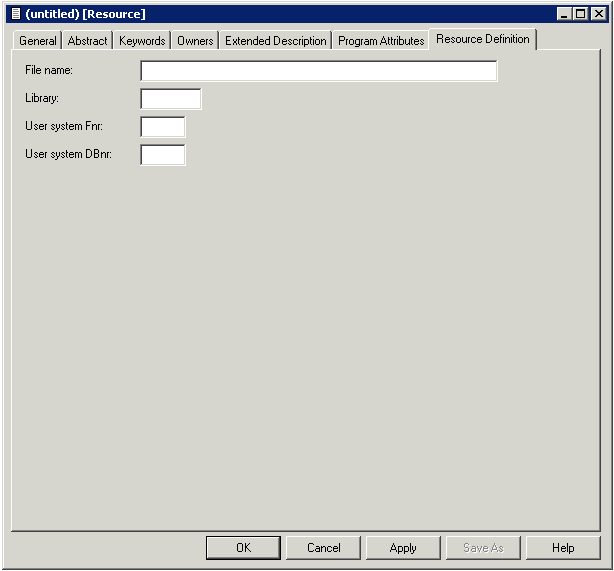Screen dimensions: 614x571
Task: Go to the Owners tab
Action: click(x=195, y=41)
